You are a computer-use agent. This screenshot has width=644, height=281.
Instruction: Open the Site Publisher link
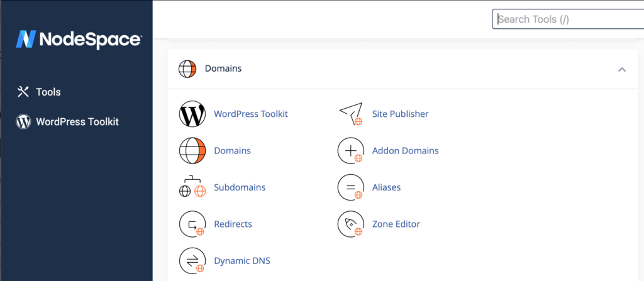click(401, 114)
